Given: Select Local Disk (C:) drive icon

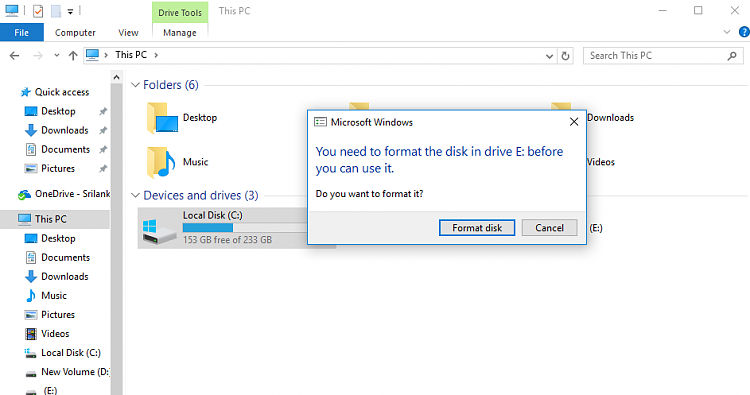Looking at the screenshot, I should [159, 231].
